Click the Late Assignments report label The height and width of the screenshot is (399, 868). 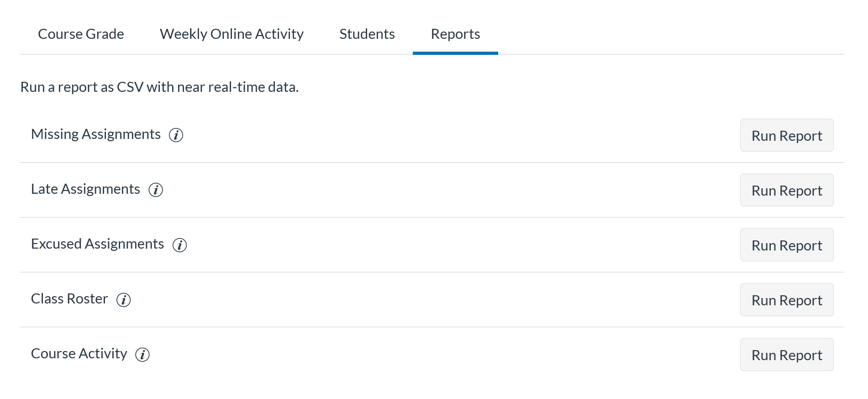point(85,189)
